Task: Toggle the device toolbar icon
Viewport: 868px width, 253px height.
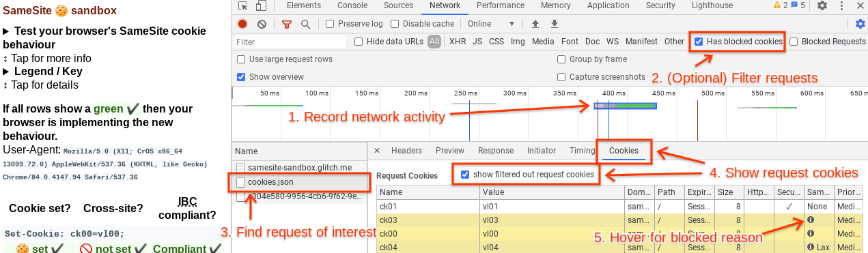Action: pos(261,6)
